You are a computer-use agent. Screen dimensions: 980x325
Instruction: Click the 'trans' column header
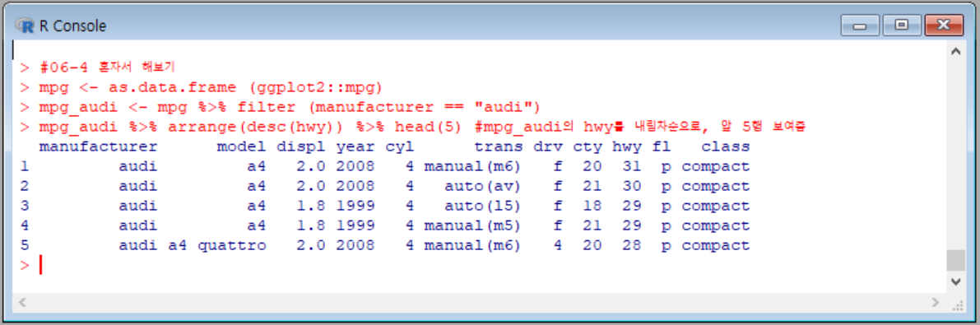click(498, 147)
